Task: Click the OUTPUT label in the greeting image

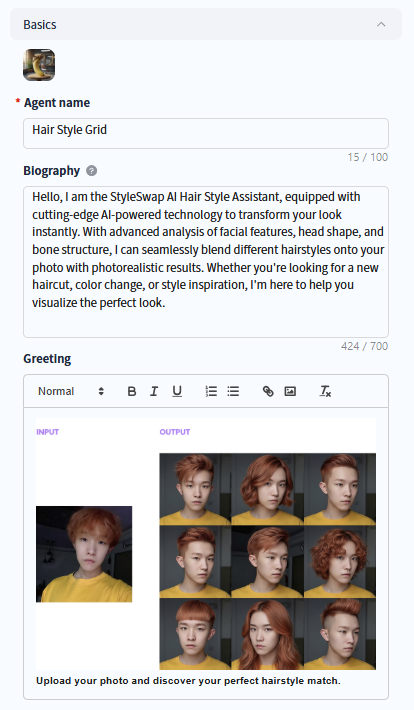Action: pos(175,432)
